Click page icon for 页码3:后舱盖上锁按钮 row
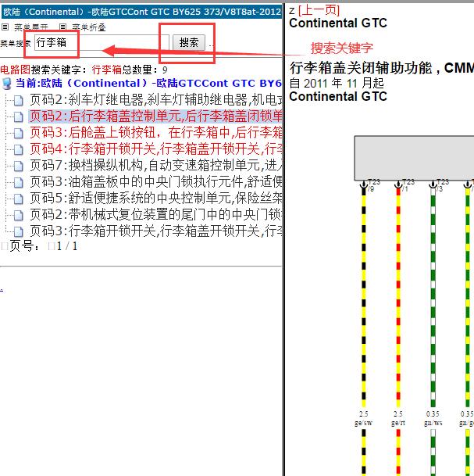The height and width of the screenshot is (476, 474). 18,133
